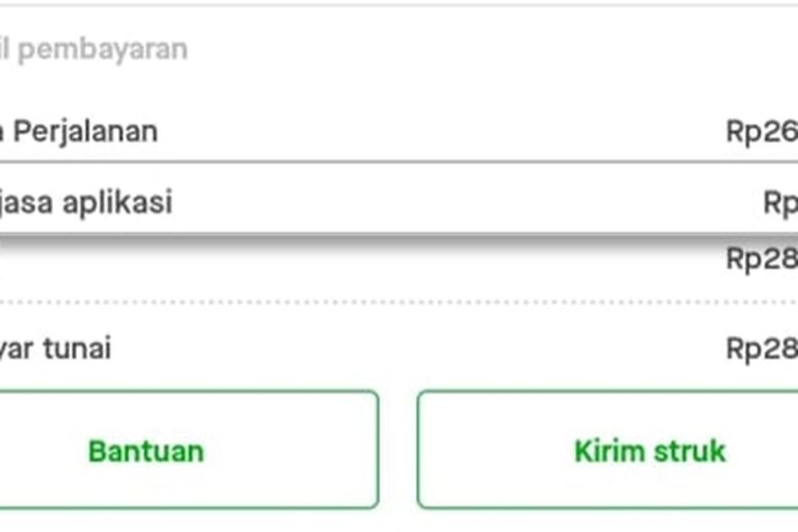Tap the Rp amount in jasa aplikasi row
The image size is (798, 532).
tap(779, 203)
